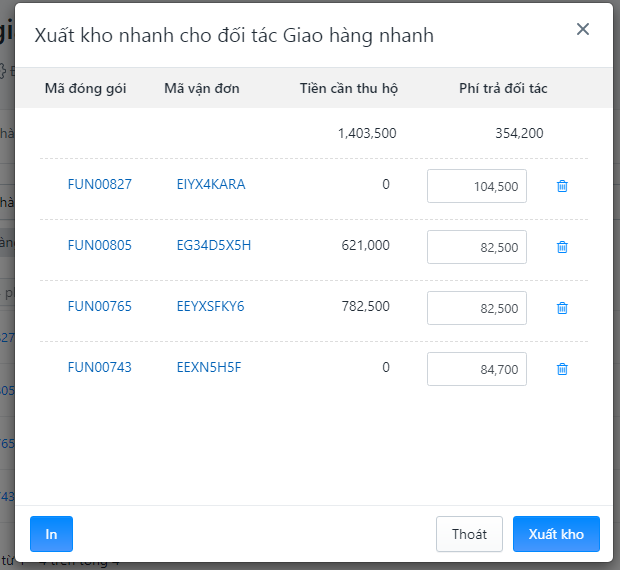Click trash icon for FUN00765
The width and height of the screenshot is (620, 570).
562,308
